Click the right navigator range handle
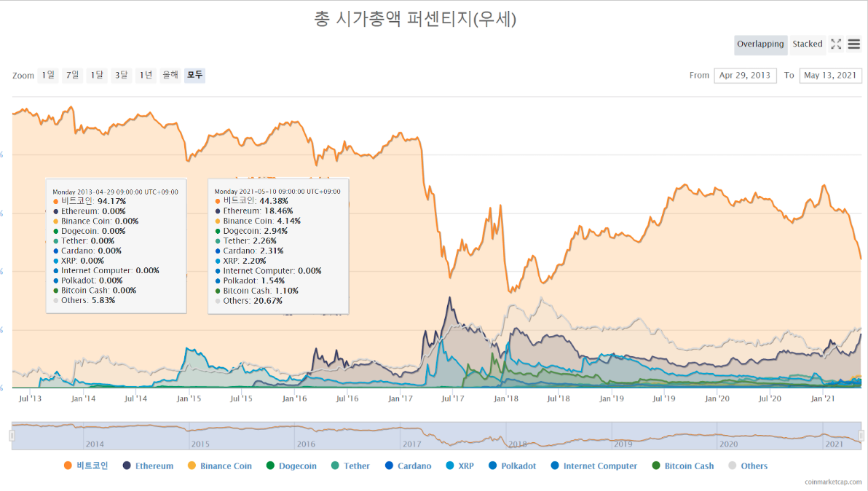 tap(861, 436)
